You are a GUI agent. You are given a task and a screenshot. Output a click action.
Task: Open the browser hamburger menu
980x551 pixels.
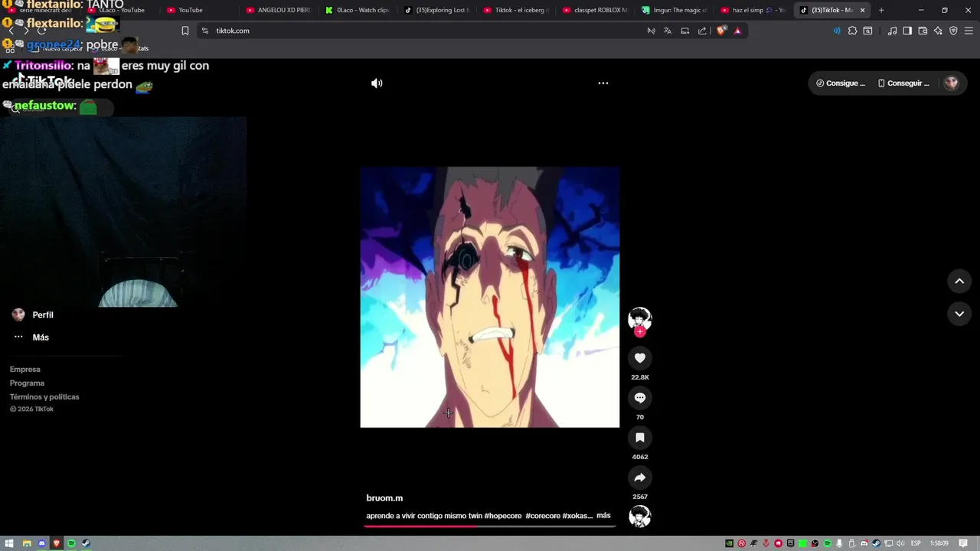969,31
